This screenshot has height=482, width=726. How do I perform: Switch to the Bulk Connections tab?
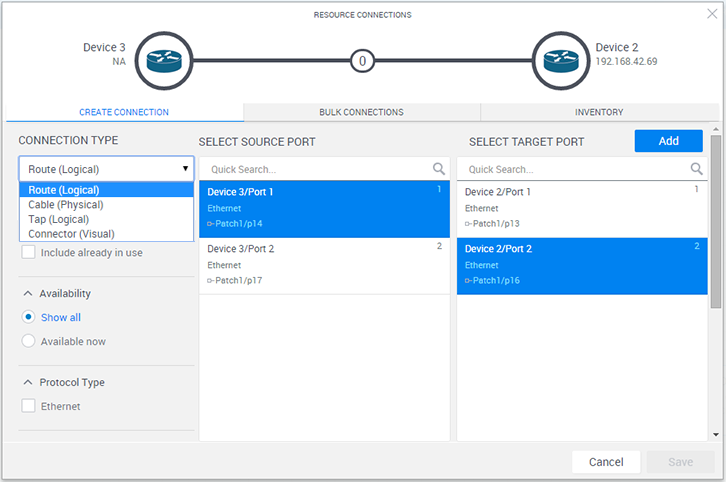pos(361,112)
